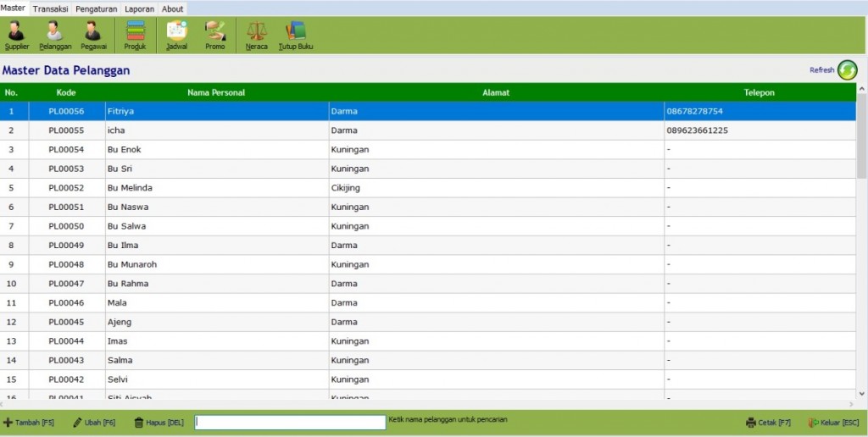Sort by the Nama Personal column header
This screenshot has width=868, height=437.
[x=216, y=92]
